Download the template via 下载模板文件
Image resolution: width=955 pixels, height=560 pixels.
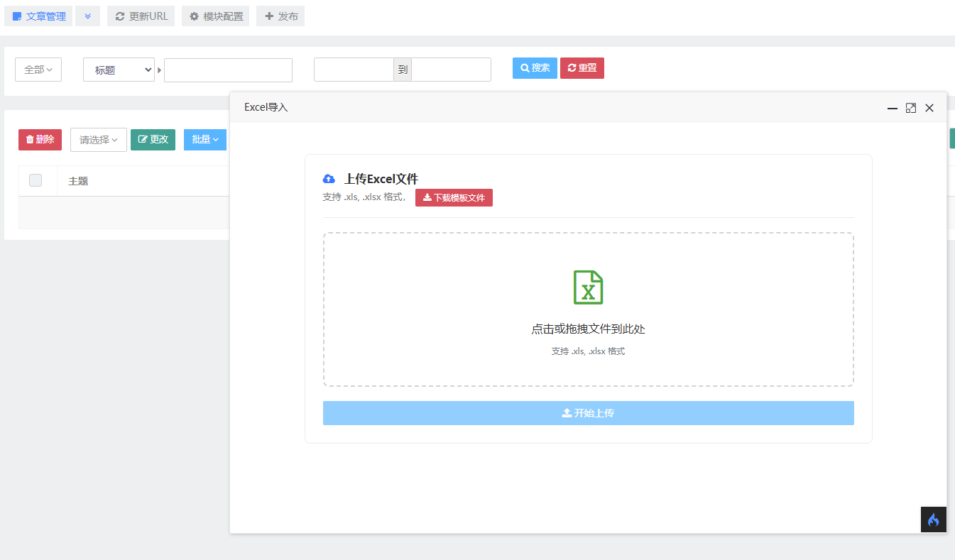click(x=454, y=198)
